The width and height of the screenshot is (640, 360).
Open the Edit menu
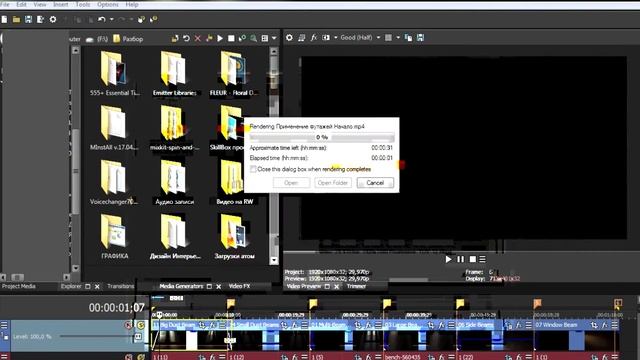[21, 4]
